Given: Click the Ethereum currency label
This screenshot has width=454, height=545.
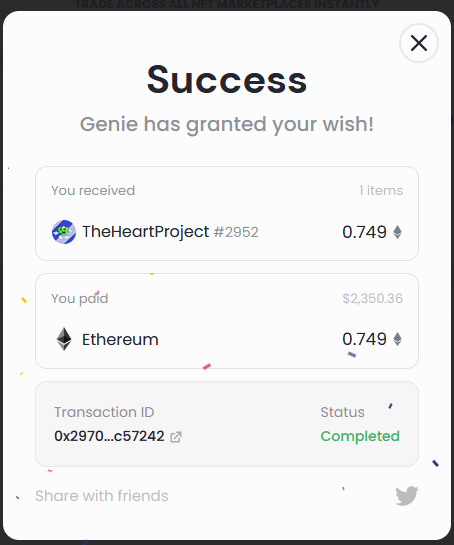Looking at the screenshot, I should coord(120,339).
